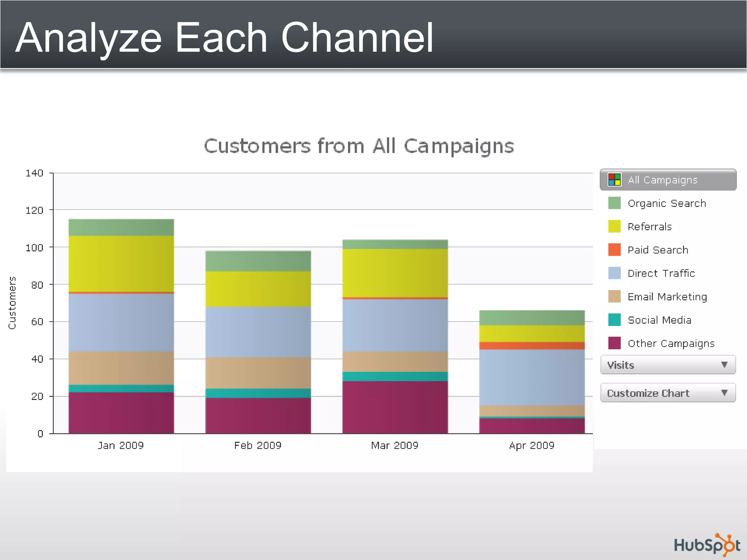Click Feb 2009 Organic Search bar segment
Screen dimensions: 747x560
pyautogui.click(x=258, y=261)
